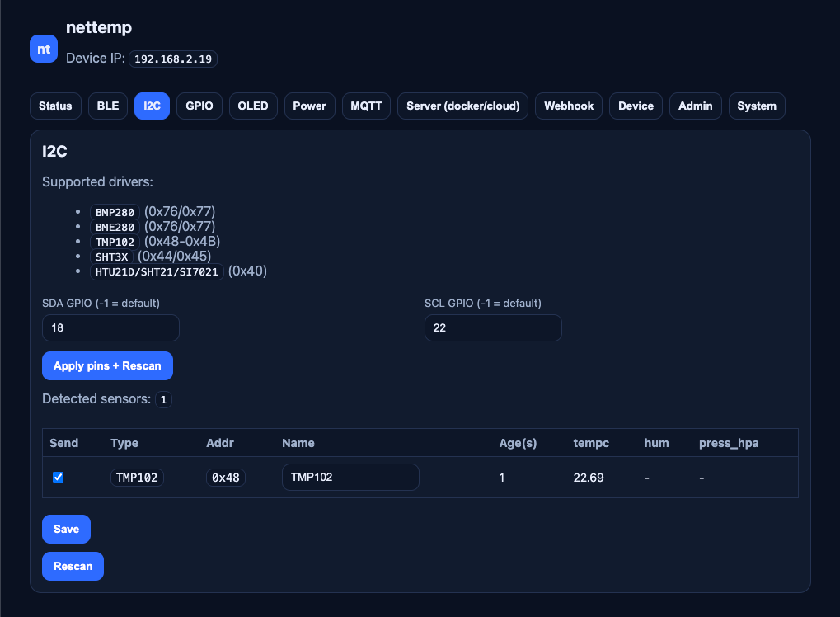Select the I2C tab
The width and height of the screenshot is (840, 617).
coord(152,106)
